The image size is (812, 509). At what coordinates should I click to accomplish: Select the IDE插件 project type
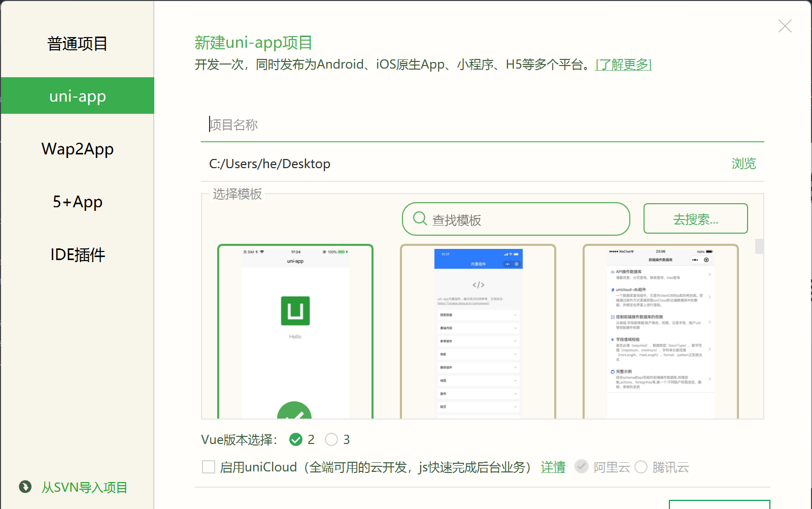(x=77, y=254)
